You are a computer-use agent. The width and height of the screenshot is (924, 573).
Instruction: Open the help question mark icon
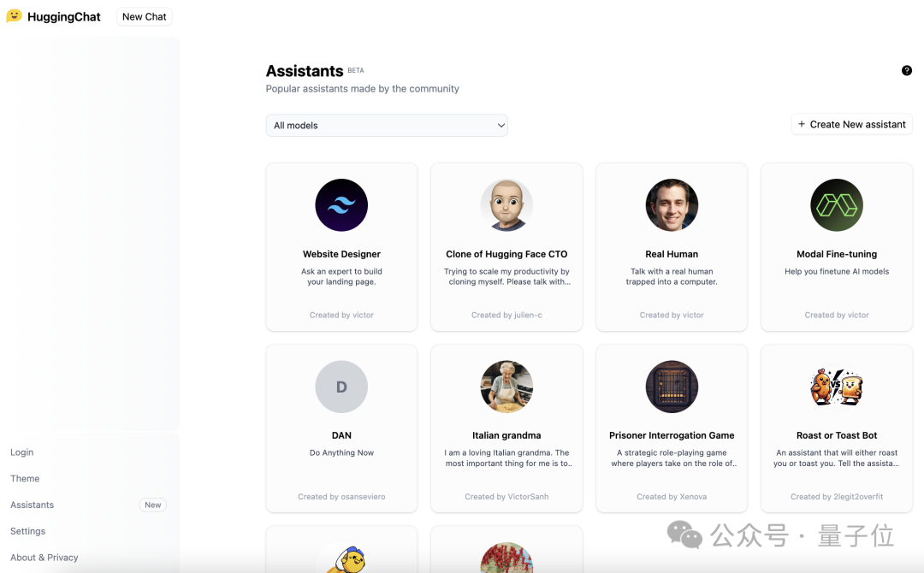point(906,71)
